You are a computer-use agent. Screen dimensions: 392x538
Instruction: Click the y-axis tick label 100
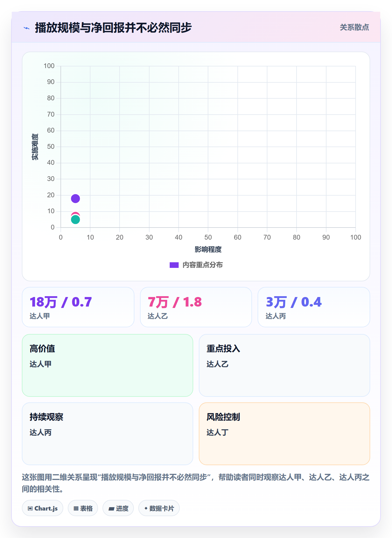[49, 66]
